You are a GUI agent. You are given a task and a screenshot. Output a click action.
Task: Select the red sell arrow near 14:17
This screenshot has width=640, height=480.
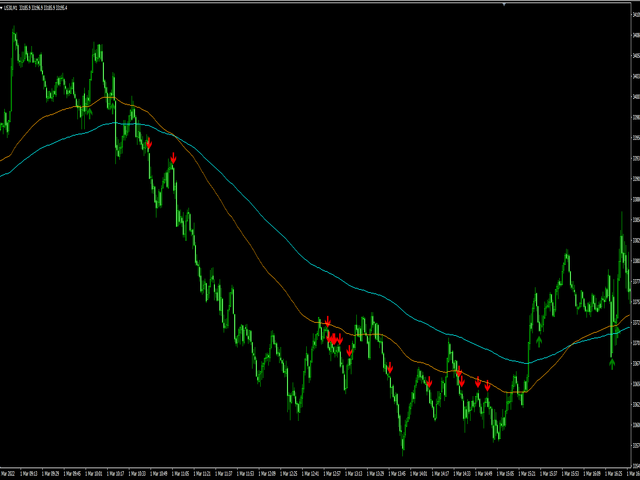pyautogui.click(x=429, y=382)
